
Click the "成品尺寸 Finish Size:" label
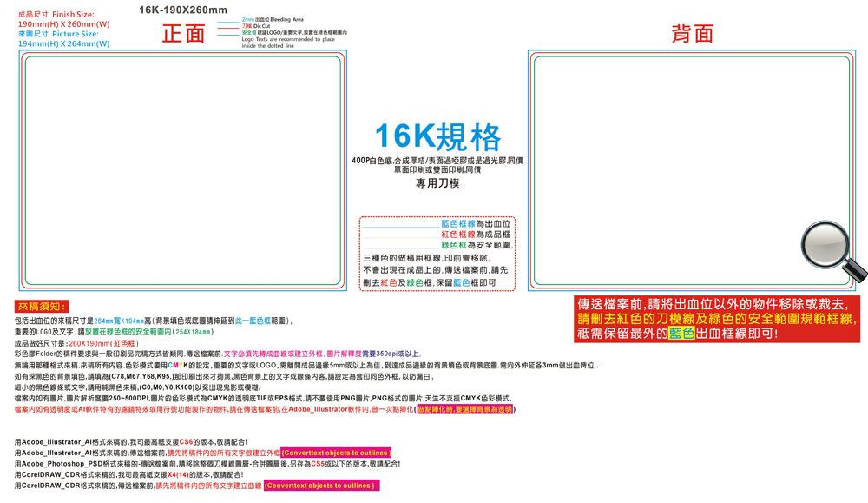pyautogui.click(x=56, y=15)
